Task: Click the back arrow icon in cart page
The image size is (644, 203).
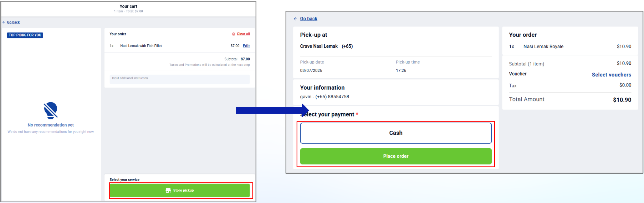Action: click(4, 22)
